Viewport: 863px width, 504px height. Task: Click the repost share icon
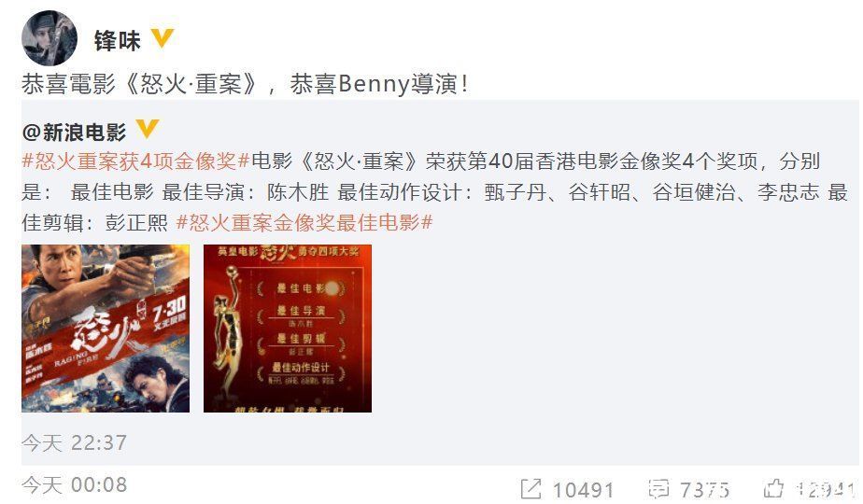pos(531,488)
